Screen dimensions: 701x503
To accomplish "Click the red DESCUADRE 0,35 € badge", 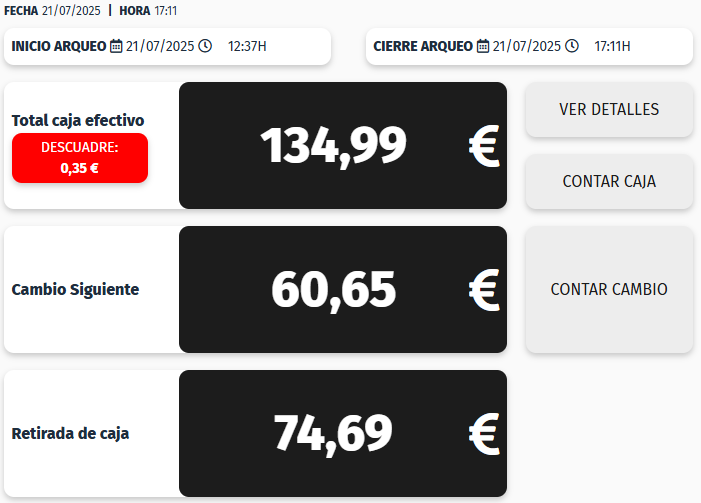I will [x=80, y=158].
